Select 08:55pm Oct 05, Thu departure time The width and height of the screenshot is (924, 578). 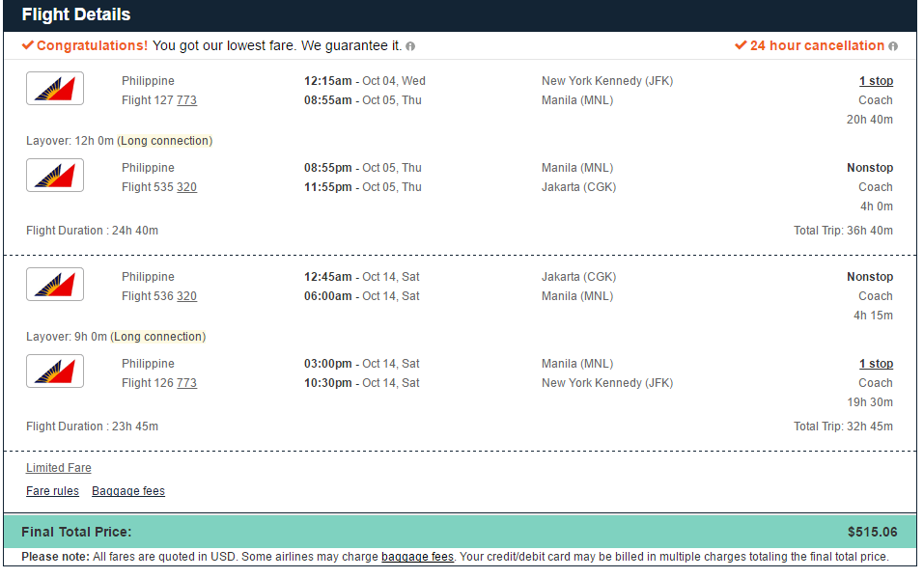[x=363, y=168]
